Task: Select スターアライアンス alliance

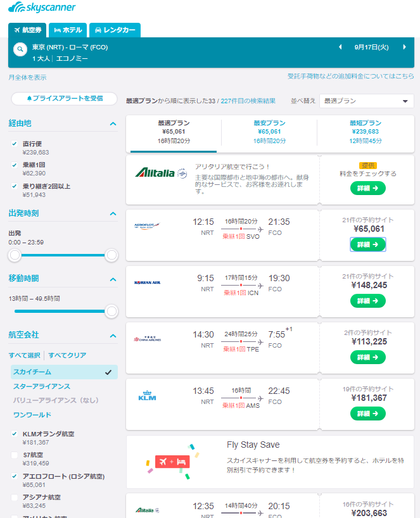Action: pos(42,386)
